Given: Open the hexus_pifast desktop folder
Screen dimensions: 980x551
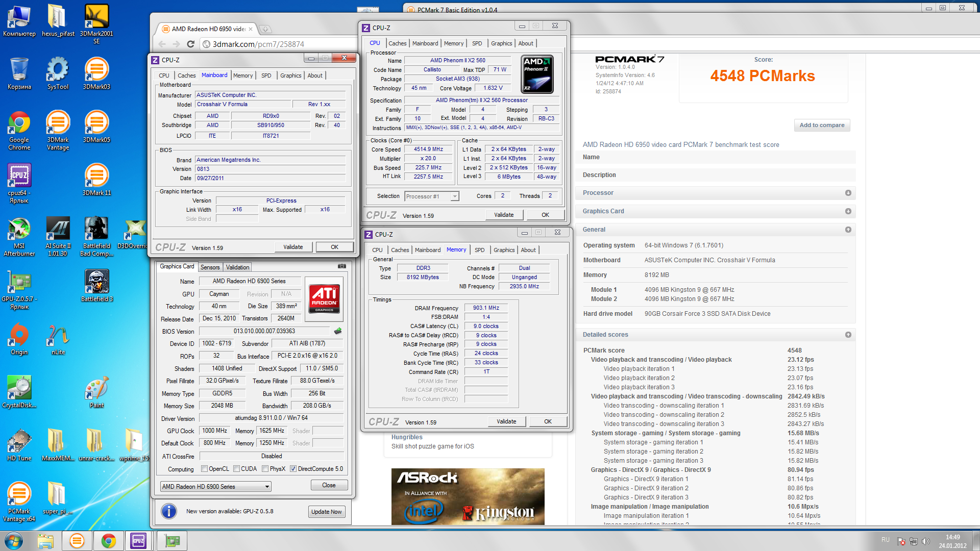Looking at the screenshot, I should click(58, 20).
